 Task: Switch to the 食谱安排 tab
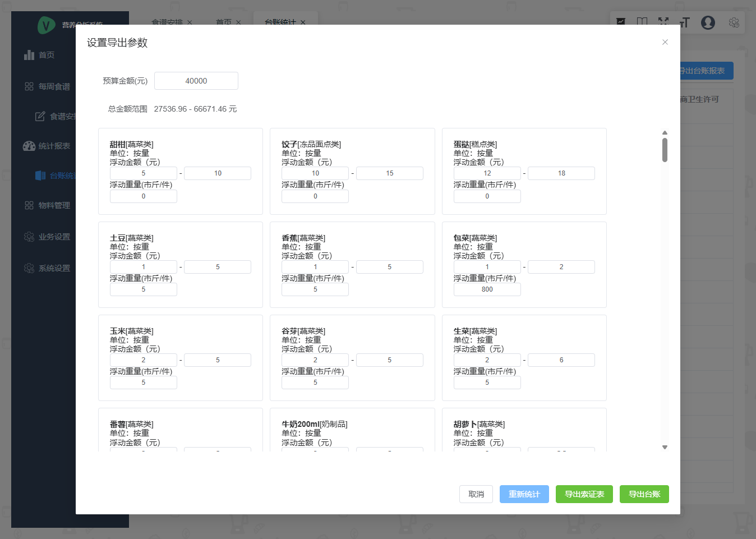167,22
